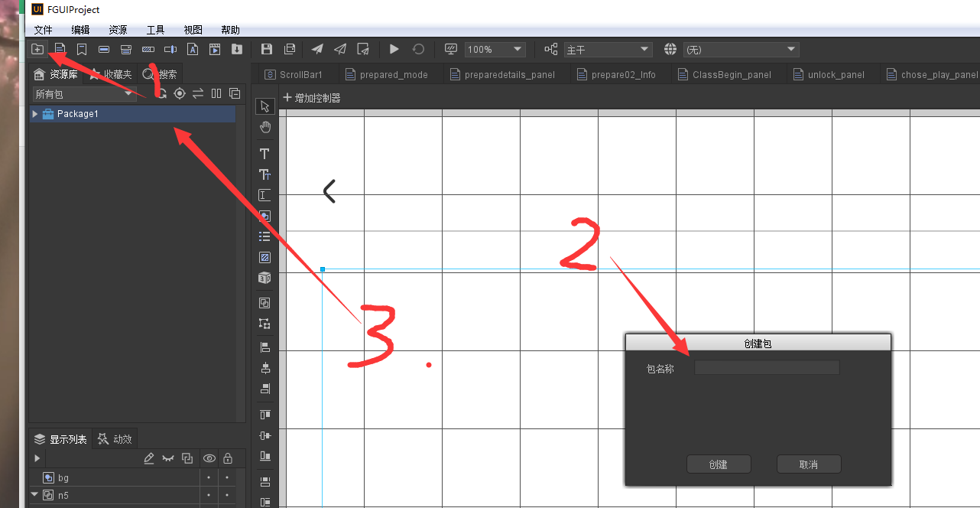This screenshot has height=508, width=980.
Task: Open the prepared_mode tab
Action: 394,74
